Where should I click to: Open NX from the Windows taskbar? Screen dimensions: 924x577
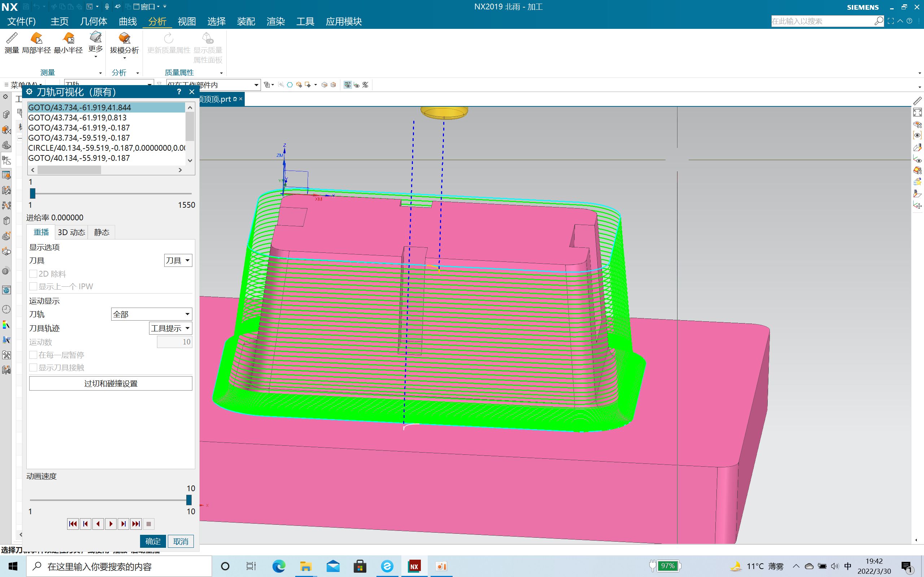click(x=414, y=566)
